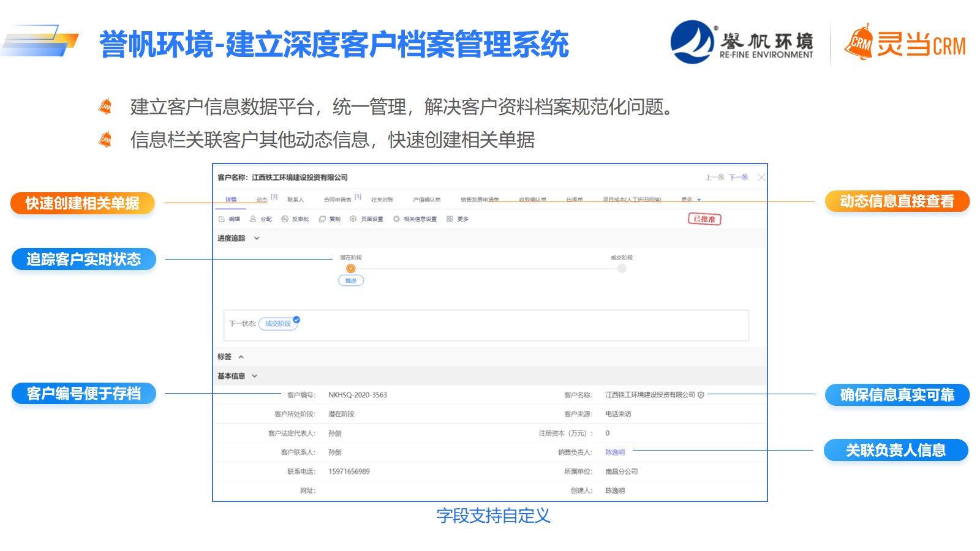Select the 潜在阶段 orange stage marker

coord(351,269)
